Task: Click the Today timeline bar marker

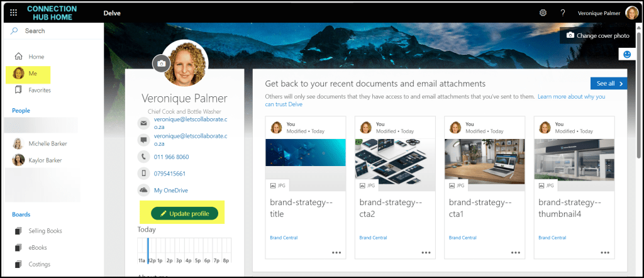Action: [148, 250]
